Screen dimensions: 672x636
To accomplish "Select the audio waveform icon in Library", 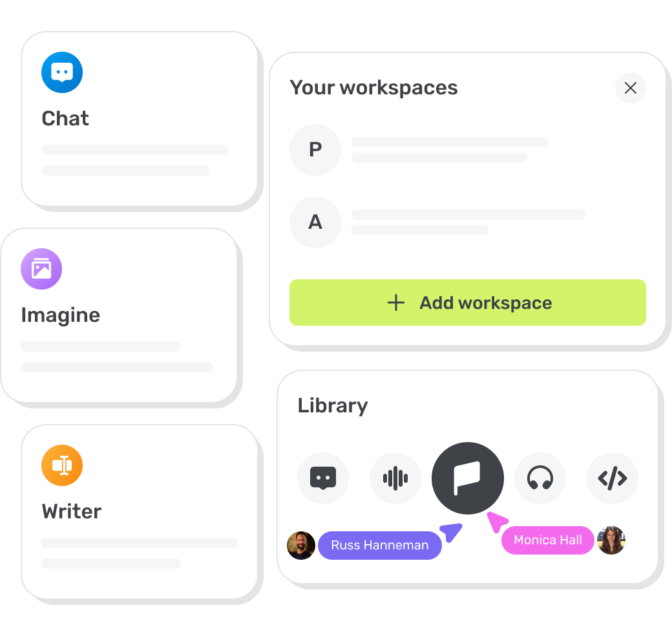I will click(x=395, y=478).
